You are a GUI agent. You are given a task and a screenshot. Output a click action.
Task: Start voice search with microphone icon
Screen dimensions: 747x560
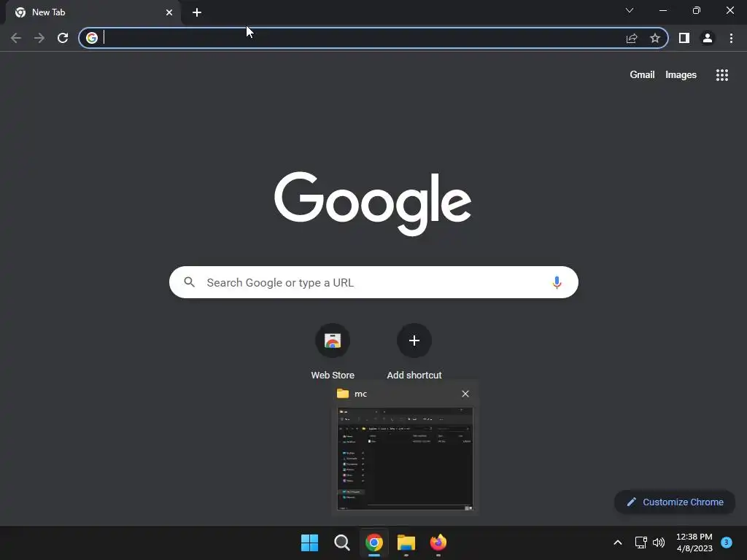pos(557,282)
